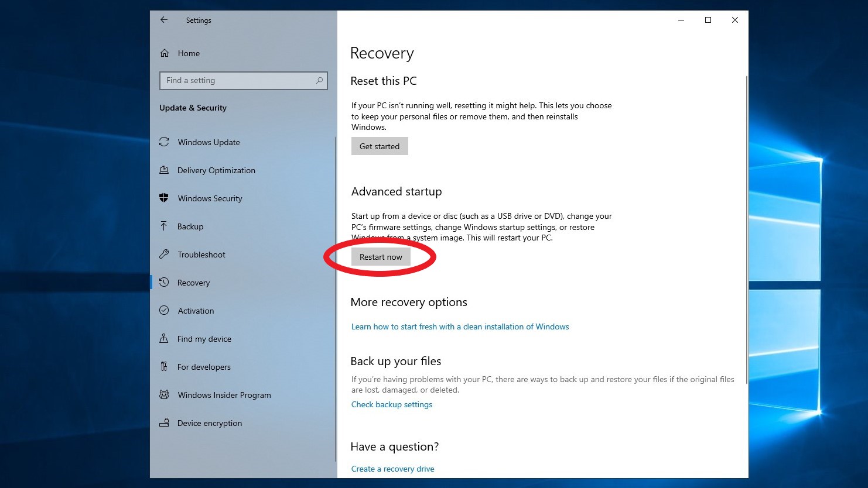This screenshot has height=488, width=868.
Task: Click the Backup arrow icon
Action: pos(164,226)
